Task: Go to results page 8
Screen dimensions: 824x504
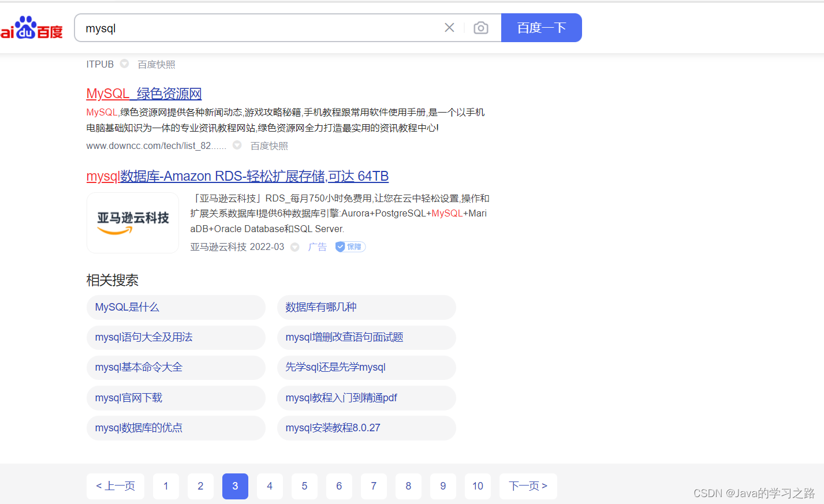Action: [x=408, y=487]
